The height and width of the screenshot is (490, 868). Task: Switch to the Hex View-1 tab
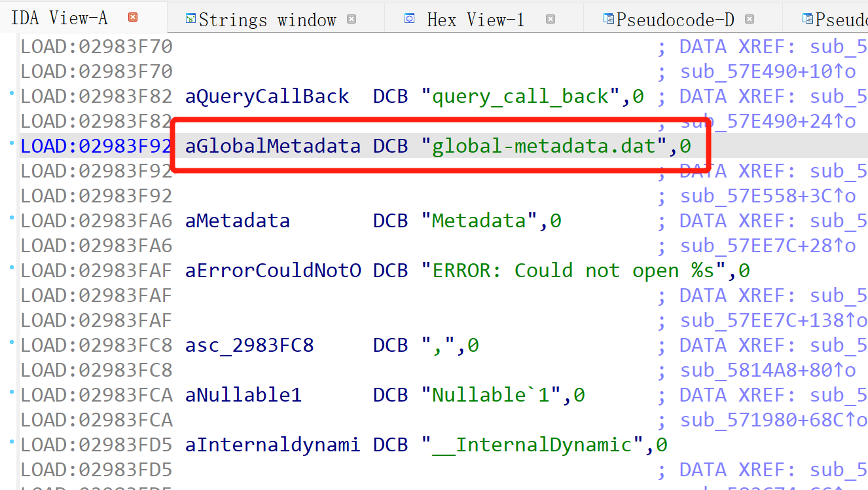pos(475,20)
